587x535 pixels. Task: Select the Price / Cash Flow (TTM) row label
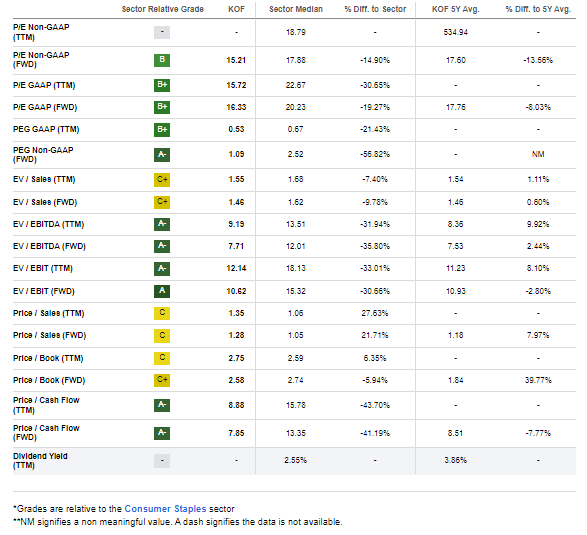[x=46, y=405]
